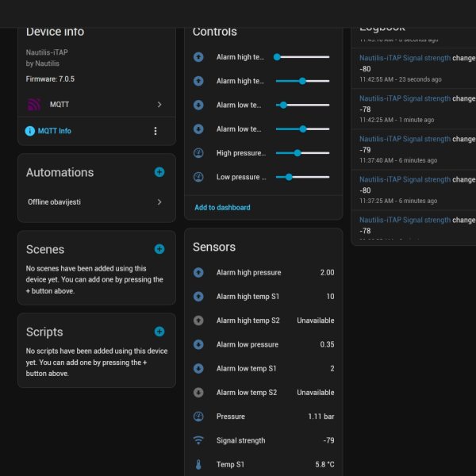476x476 pixels.
Task: Click the Signal strength wifi icon
Action: coord(198,440)
